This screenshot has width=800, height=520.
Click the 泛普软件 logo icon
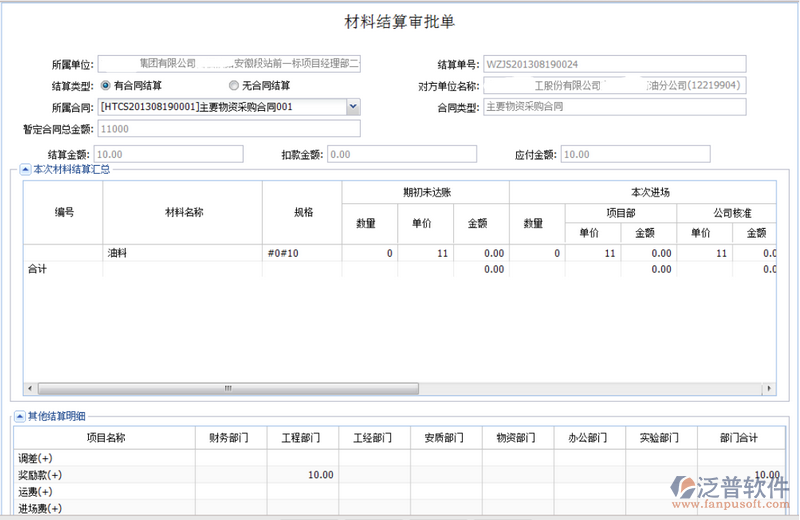(x=686, y=489)
